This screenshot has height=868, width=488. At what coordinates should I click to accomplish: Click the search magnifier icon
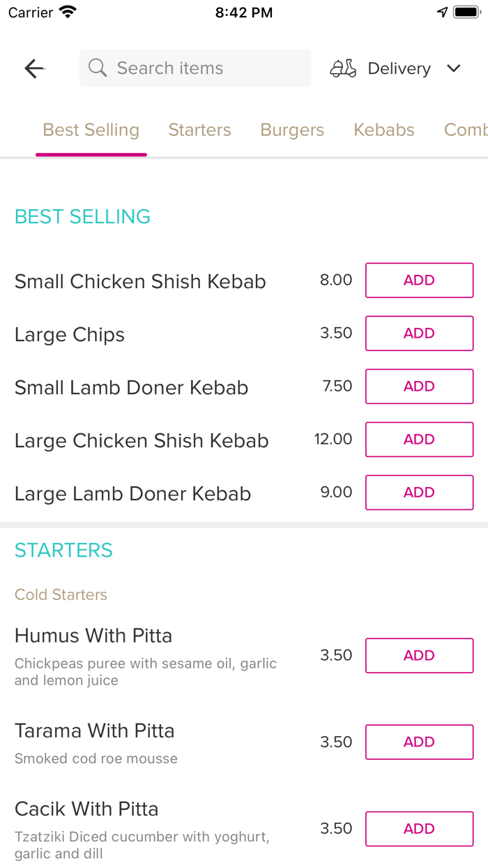pos(98,68)
